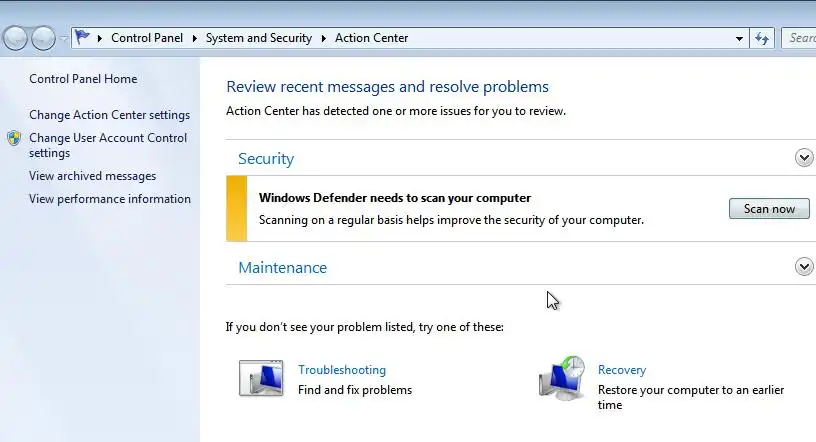
Task: Open the recent pages dropdown beside Forward button
Action: click(x=63, y=39)
